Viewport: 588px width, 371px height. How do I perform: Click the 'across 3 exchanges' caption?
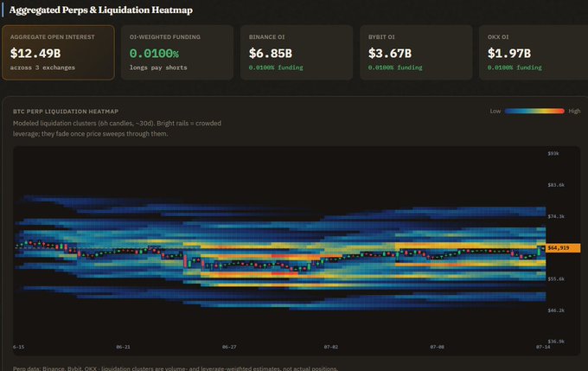(x=42, y=67)
